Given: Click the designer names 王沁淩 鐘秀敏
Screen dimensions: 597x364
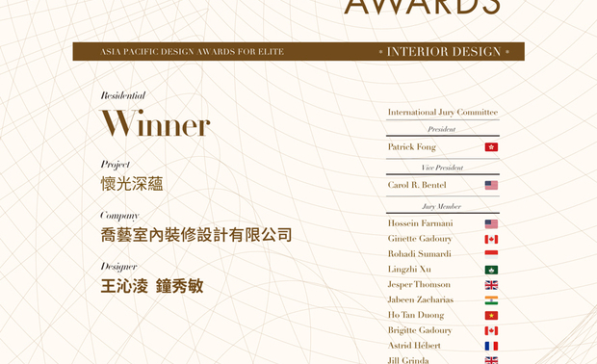Looking at the screenshot, I should [152, 286].
